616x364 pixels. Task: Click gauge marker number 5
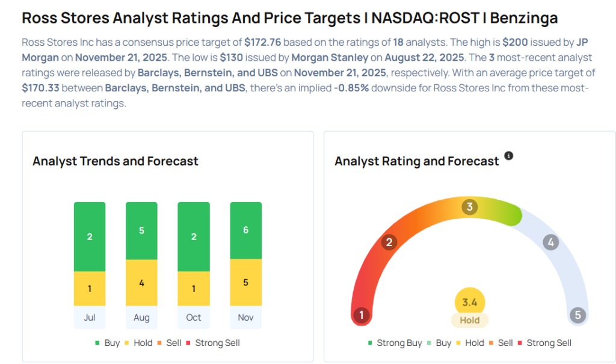tap(577, 315)
